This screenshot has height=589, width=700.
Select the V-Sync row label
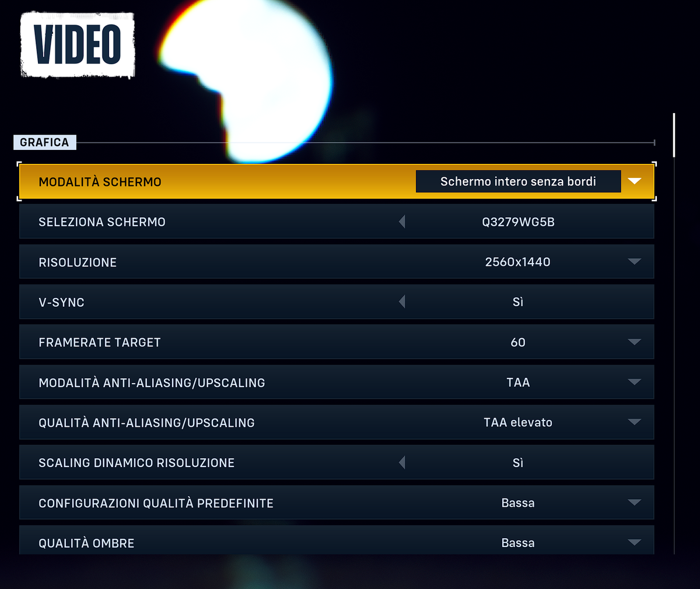tap(61, 303)
